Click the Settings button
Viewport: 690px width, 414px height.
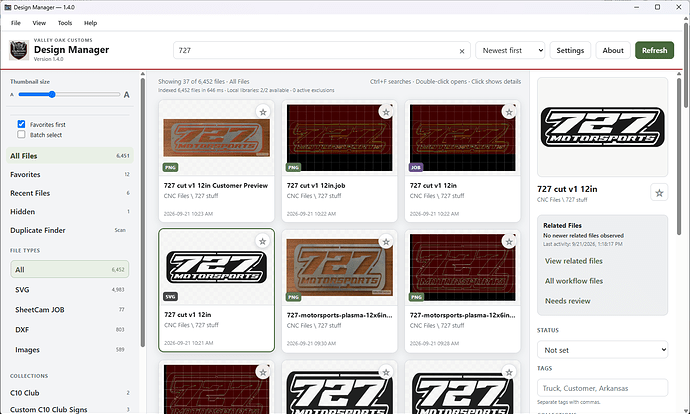570,50
